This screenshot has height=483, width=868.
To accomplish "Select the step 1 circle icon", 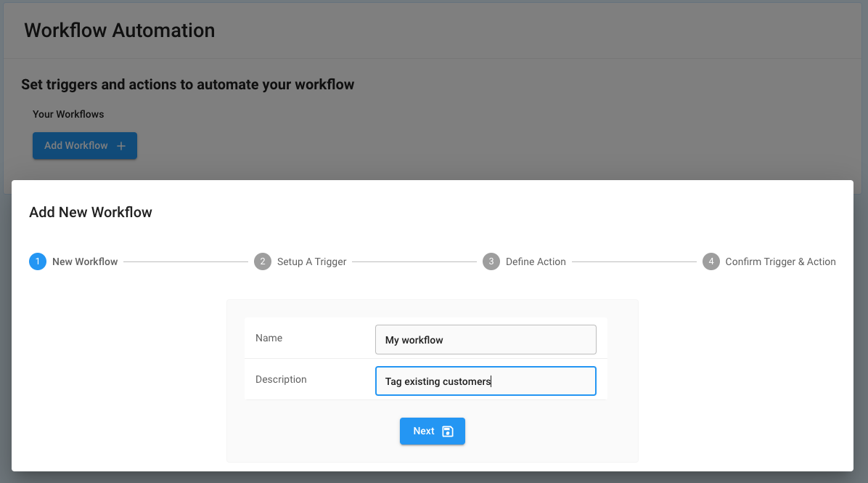I will (x=38, y=261).
